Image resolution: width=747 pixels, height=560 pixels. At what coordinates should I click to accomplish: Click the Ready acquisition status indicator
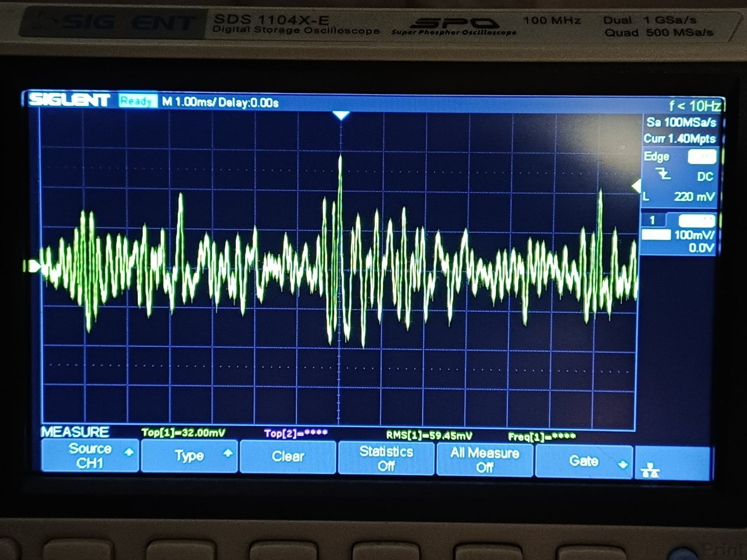[137, 101]
